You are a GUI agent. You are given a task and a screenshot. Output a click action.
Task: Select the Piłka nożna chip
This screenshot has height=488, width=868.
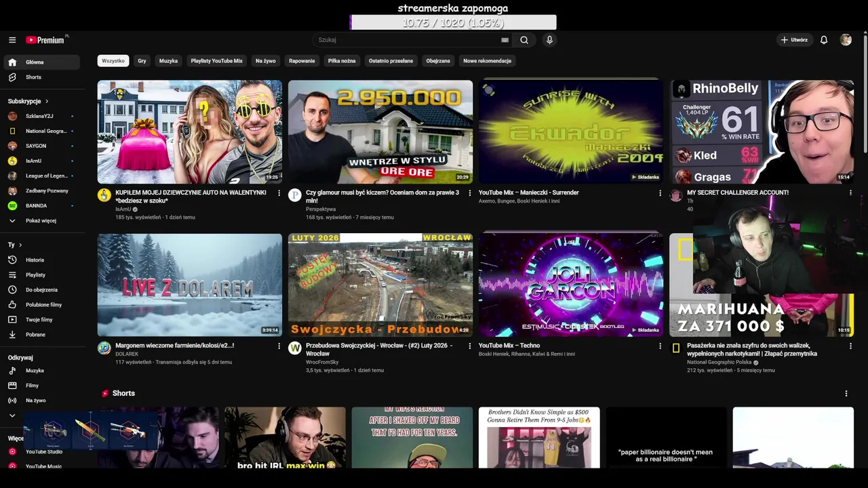[342, 61]
